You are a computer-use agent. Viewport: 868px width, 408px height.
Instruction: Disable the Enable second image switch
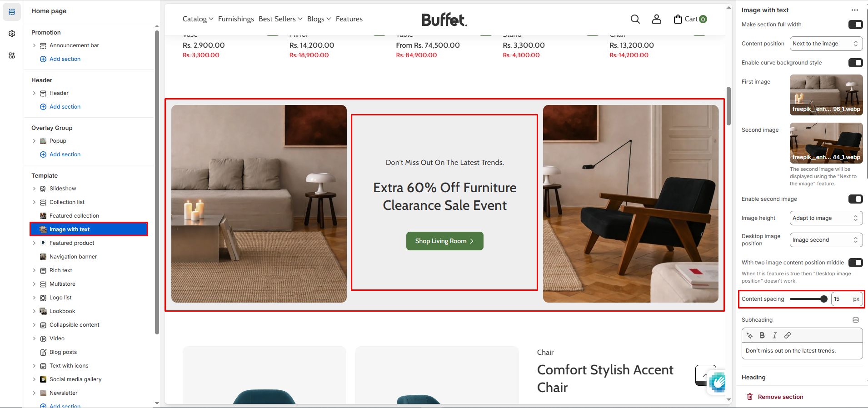click(855, 199)
